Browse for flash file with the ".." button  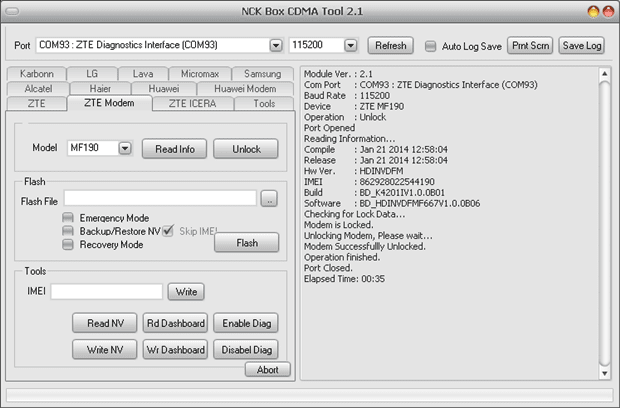coord(269,199)
